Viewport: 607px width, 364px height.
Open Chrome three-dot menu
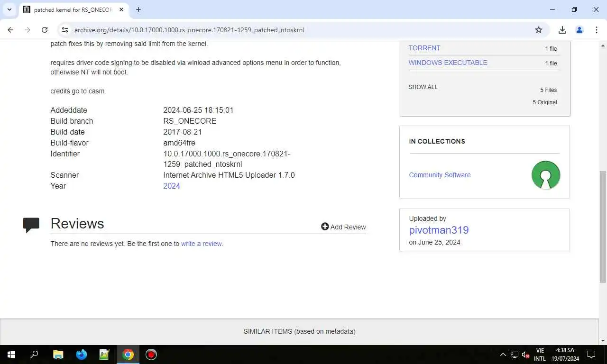pos(597,30)
